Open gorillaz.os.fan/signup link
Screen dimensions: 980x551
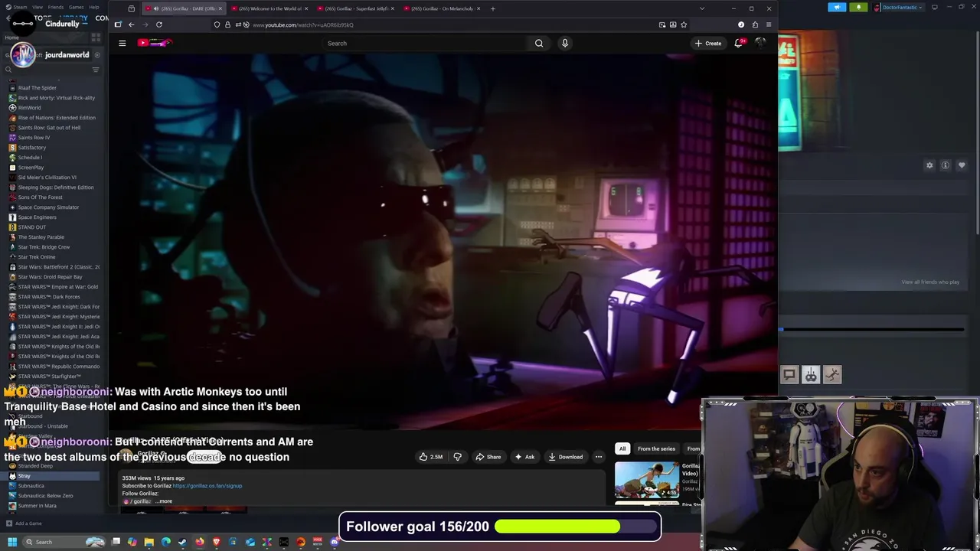pos(207,486)
